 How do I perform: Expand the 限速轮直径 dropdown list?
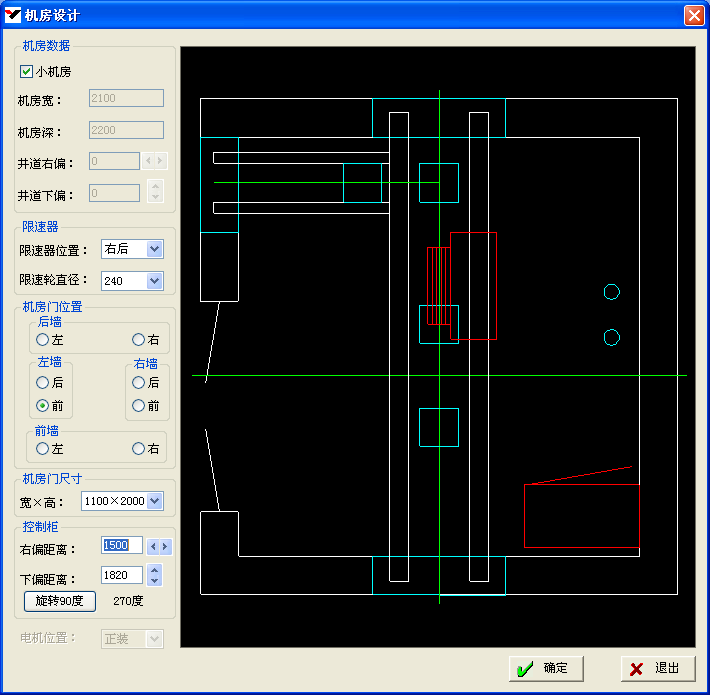pos(154,281)
